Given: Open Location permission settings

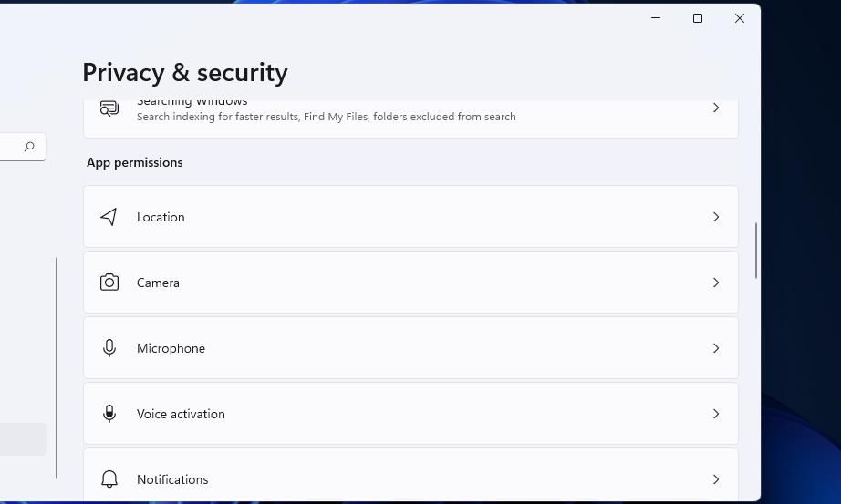Looking at the screenshot, I should click(410, 217).
